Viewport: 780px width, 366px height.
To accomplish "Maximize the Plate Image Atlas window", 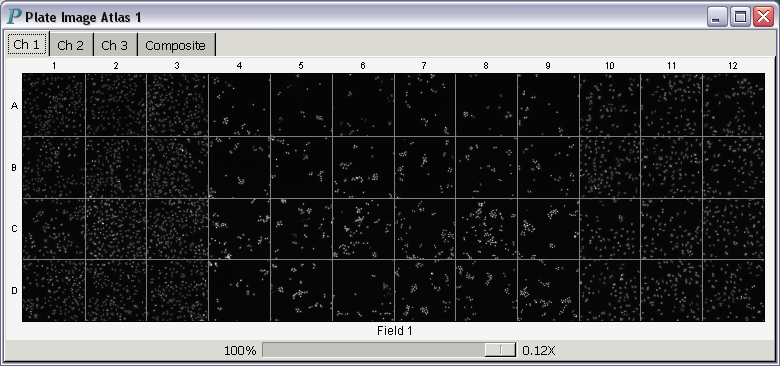I will [x=740, y=17].
